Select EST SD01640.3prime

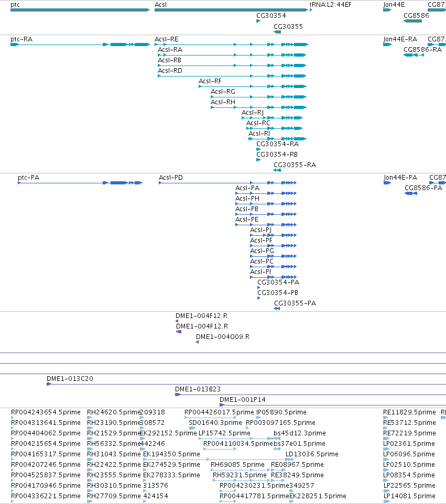point(215,423)
